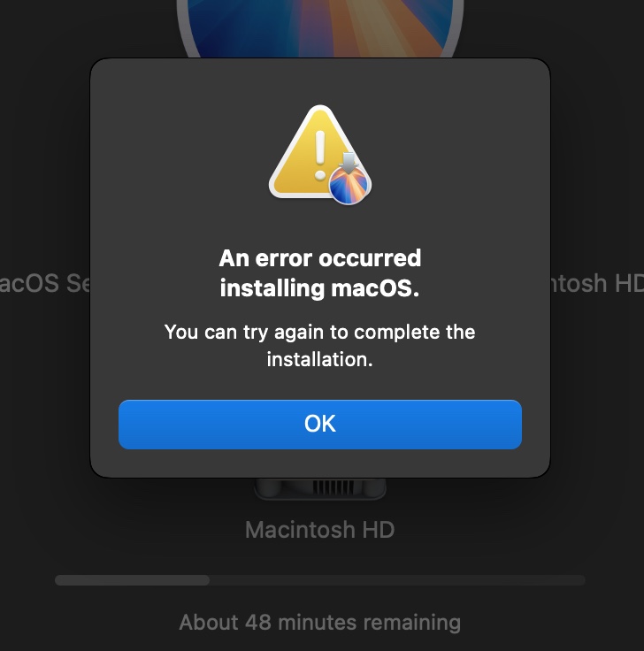Click the dimmed background below the remaining time

click(x=319, y=644)
